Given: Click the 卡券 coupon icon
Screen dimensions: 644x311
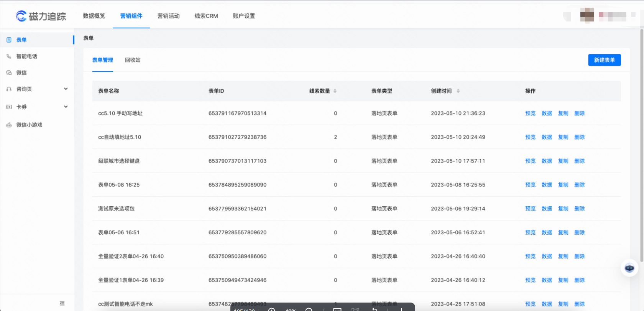Looking at the screenshot, I should pyautogui.click(x=9, y=107).
